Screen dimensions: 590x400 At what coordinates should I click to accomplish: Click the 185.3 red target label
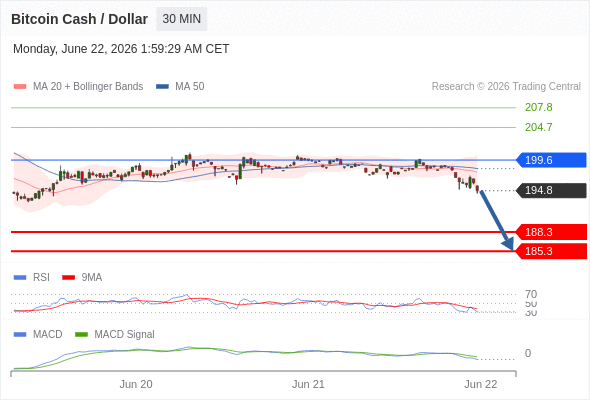[551, 251]
